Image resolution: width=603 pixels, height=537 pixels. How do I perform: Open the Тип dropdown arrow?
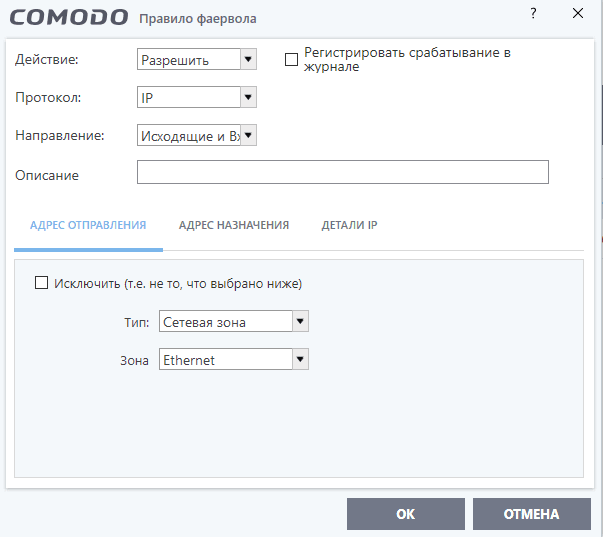[x=300, y=321]
